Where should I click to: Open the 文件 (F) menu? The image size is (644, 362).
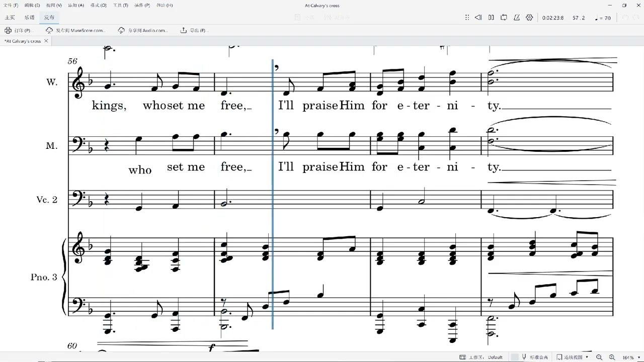11,5
